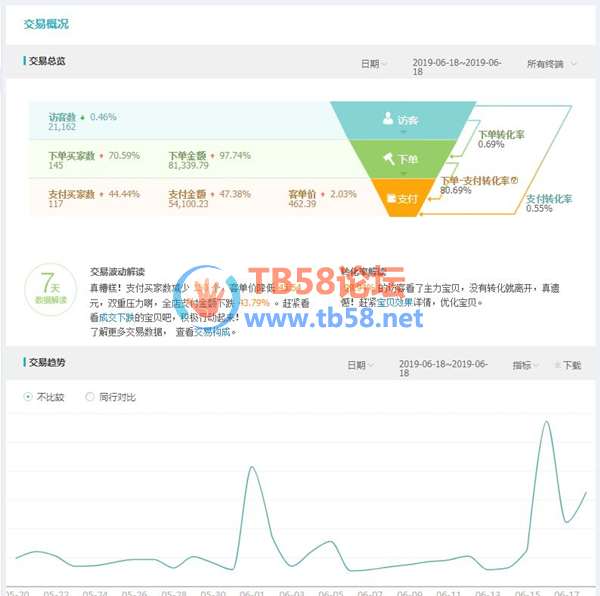Viewport: 600px width, 596px height.
Task: Click the download icon before 下载
Action: [x=558, y=365]
